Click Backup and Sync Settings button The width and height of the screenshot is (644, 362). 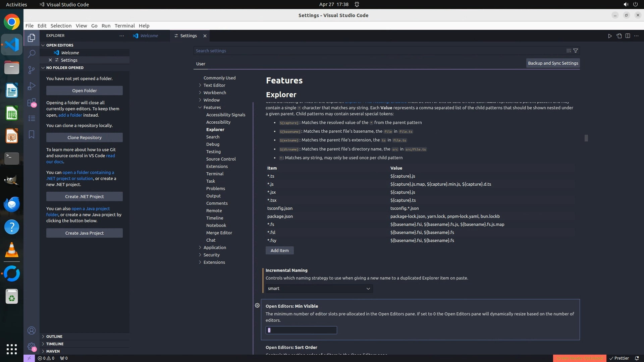pyautogui.click(x=553, y=63)
